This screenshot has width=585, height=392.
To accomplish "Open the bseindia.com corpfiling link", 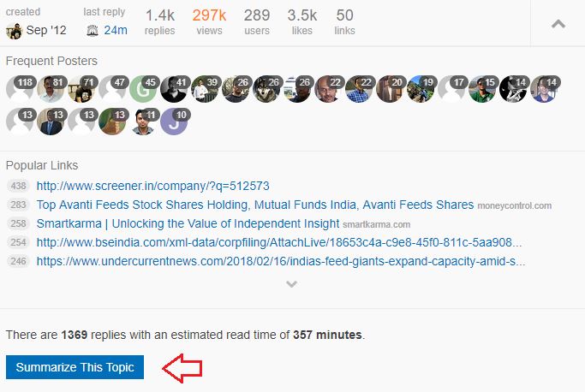I will 279,242.
